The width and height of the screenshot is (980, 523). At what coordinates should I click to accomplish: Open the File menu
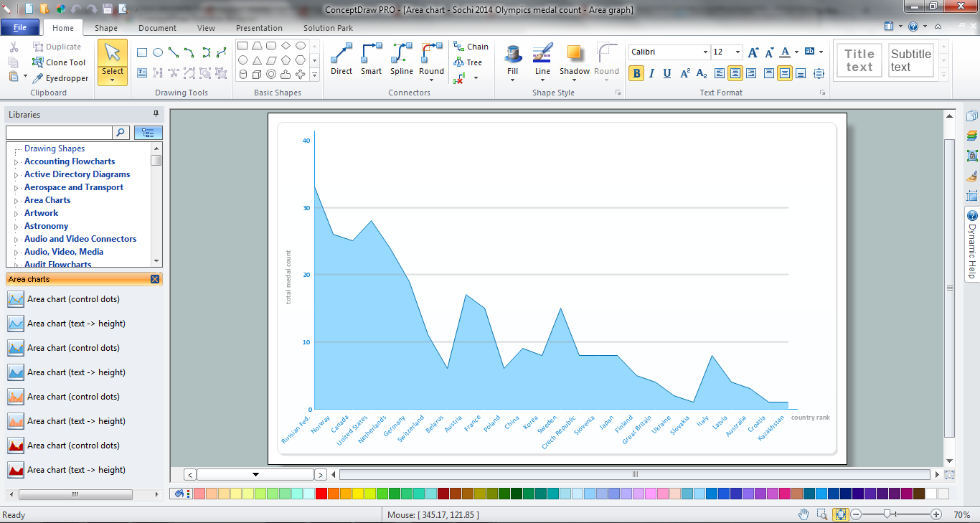(20, 27)
